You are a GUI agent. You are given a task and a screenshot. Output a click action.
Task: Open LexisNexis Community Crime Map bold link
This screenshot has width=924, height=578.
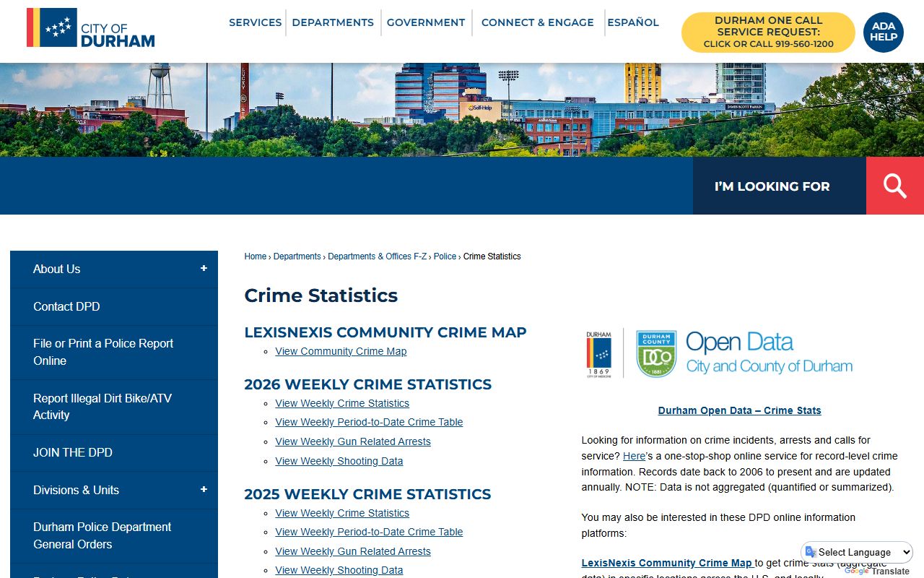pos(668,563)
